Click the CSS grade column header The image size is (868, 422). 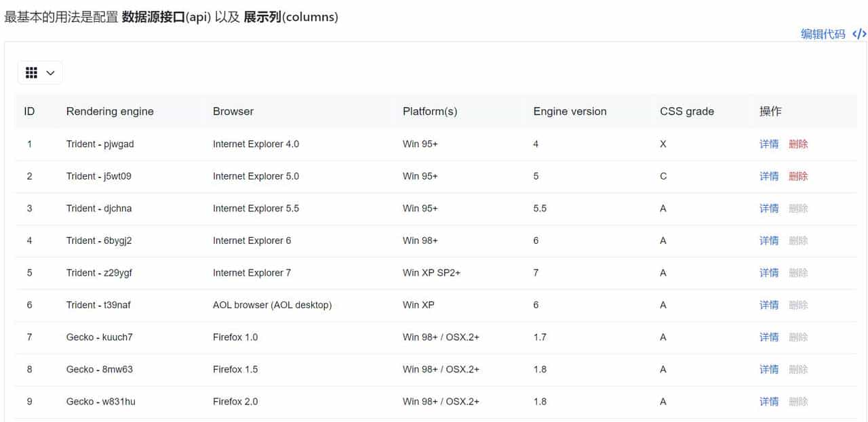[x=687, y=111]
